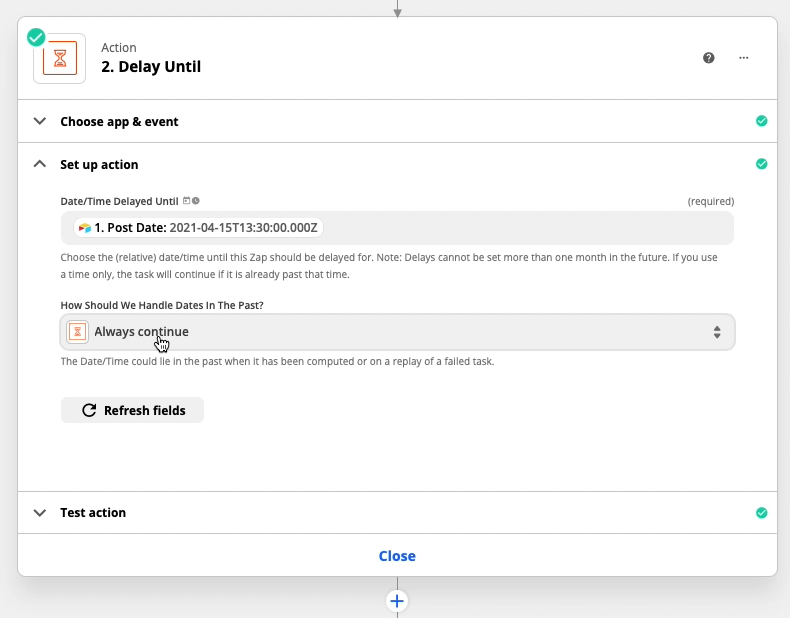
Task: Click the Date/Time Delayed Until label
Action: (119, 201)
